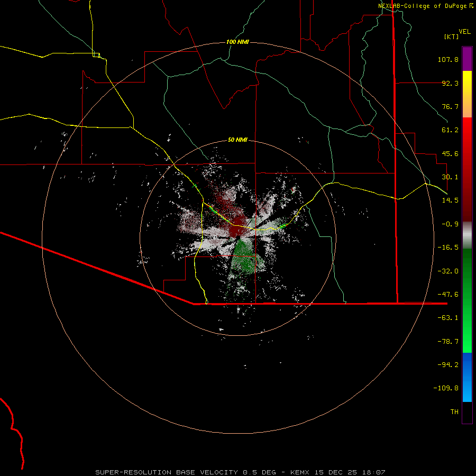Click the [KT] units label
The image size is (476, 476).
tap(451, 36)
